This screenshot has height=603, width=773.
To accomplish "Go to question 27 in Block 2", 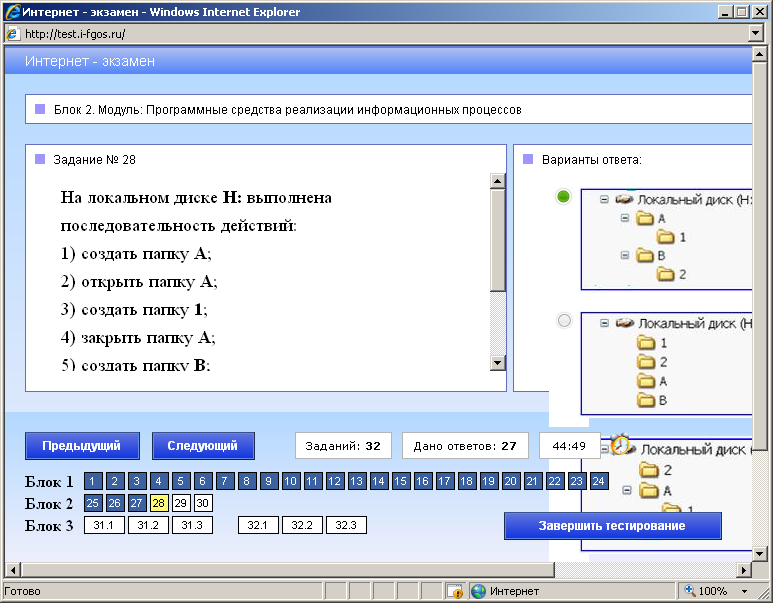I will (137, 503).
